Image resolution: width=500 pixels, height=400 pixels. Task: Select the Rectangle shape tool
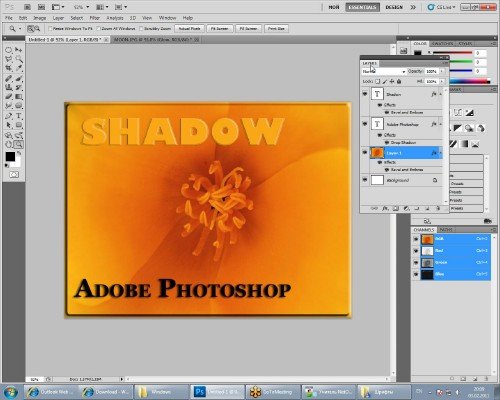[x=19, y=125]
